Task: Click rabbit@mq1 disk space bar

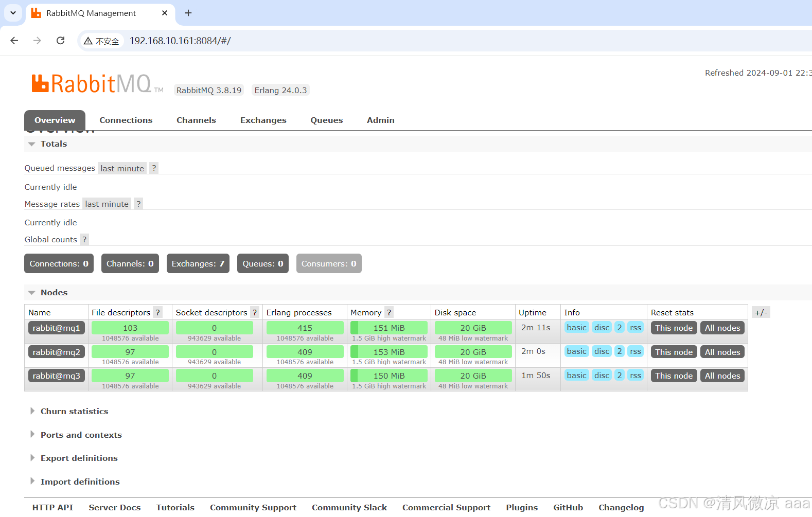Action: (473, 328)
